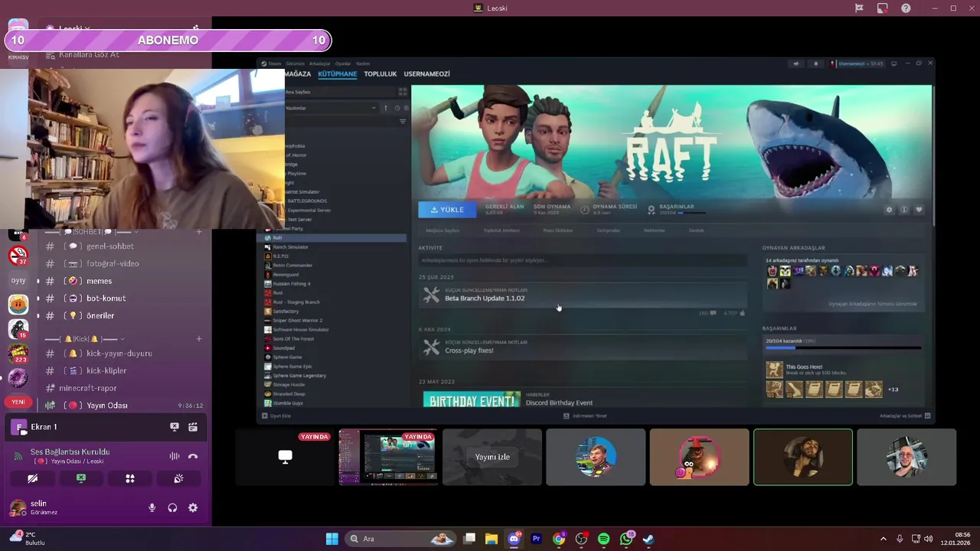Select Satisfactory in Steam library list
Image resolution: width=980 pixels, height=551 pixels.
[x=286, y=311]
